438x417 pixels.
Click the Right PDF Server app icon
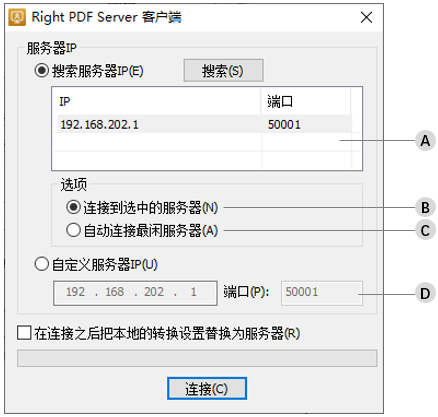coord(17,17)
